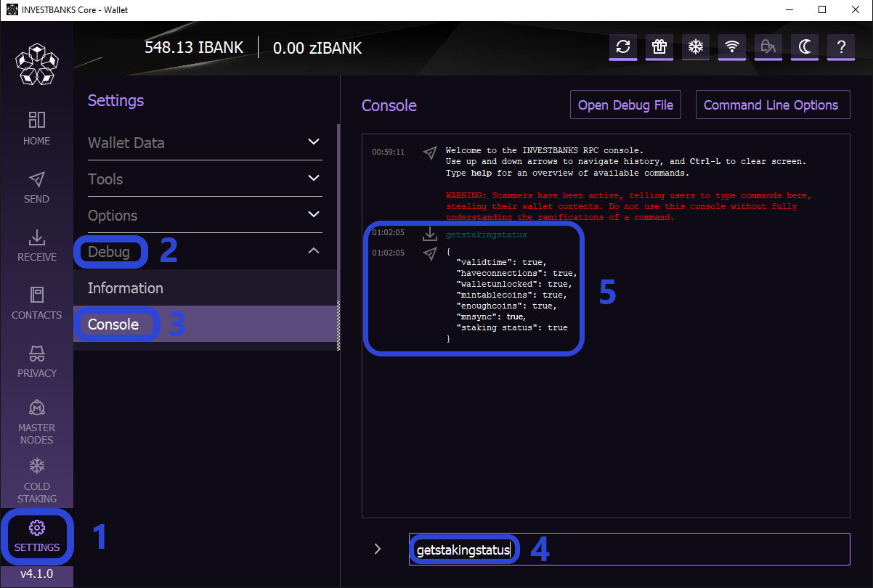Screen dimensions: 873x588
Task: Click the "validtime": true line
Action: pos(500,262)
